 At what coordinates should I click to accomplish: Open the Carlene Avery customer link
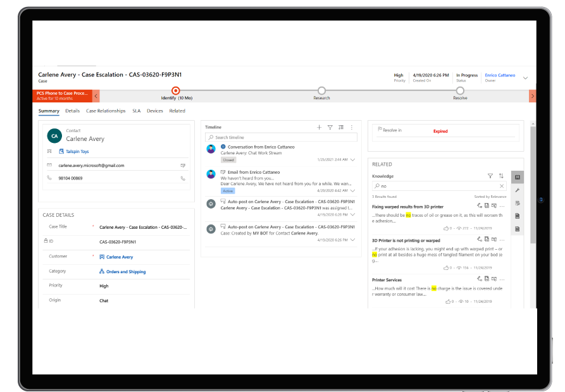pyautogui.click(x=120, y=257)
